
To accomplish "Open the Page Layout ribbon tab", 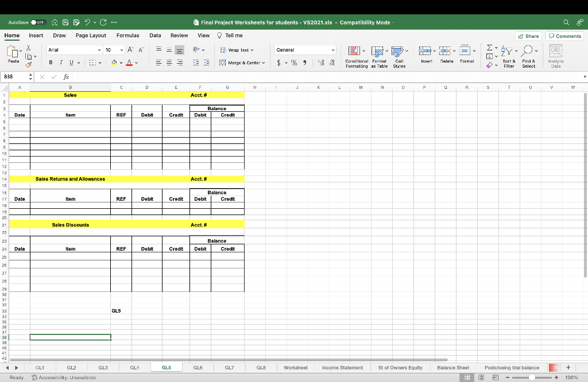I will coord(91,36).
